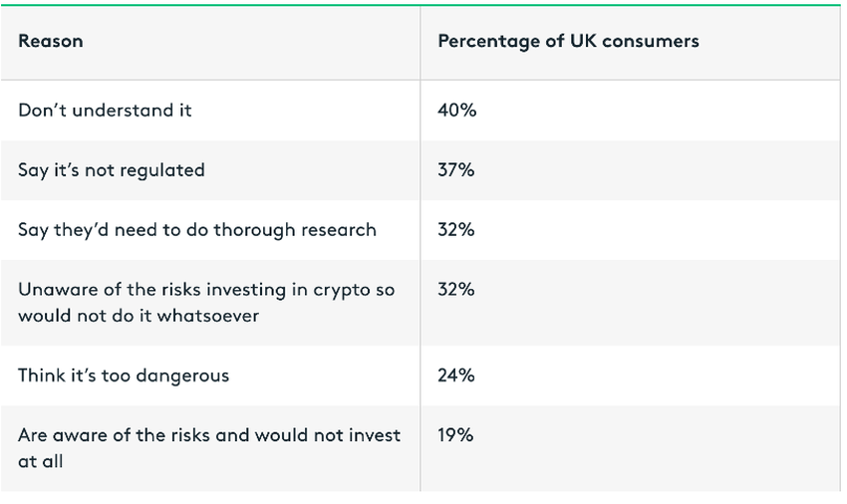Click the "Think it's too dangerous" cell
The width and height of the screenshot is (847, 504).
124,376
